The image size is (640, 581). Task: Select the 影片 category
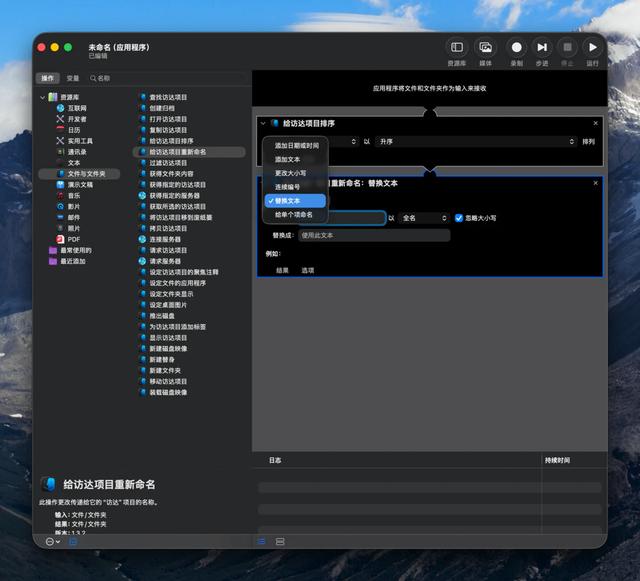[x=74, y=207]
